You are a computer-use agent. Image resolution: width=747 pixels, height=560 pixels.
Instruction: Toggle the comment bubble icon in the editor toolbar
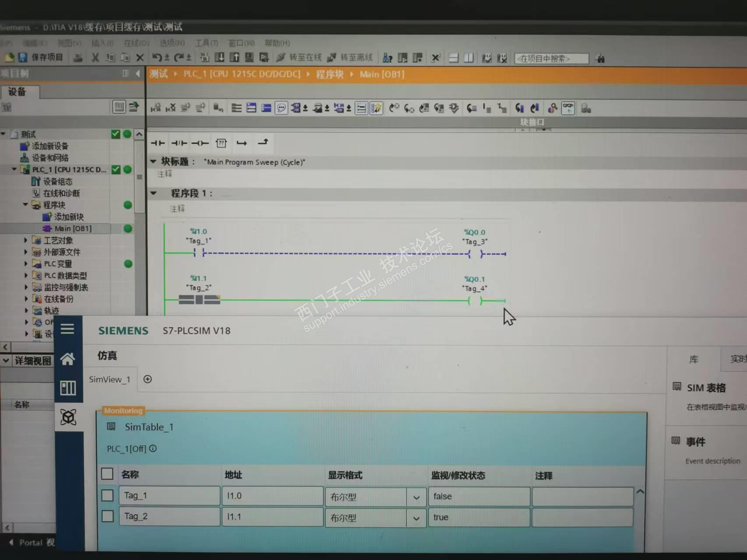coord(281,108)
